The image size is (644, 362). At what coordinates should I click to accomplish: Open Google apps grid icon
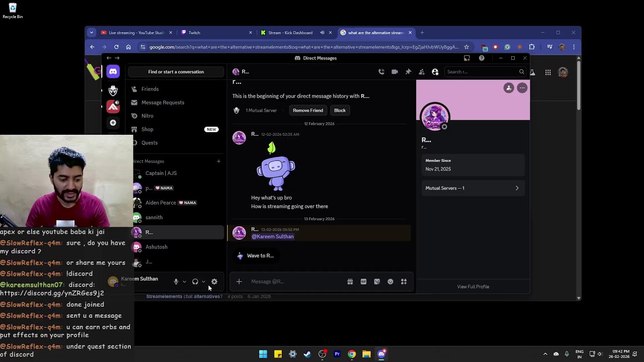pos(548,72)
